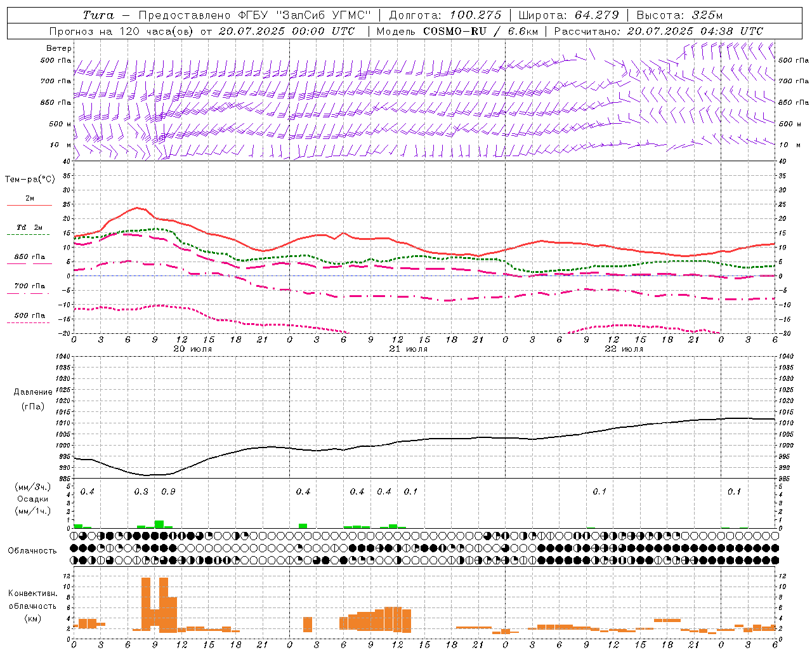Click the "(мм/3ч.)" precipitation unit label
The image size is (812, 650).
(x=33, y=487)
